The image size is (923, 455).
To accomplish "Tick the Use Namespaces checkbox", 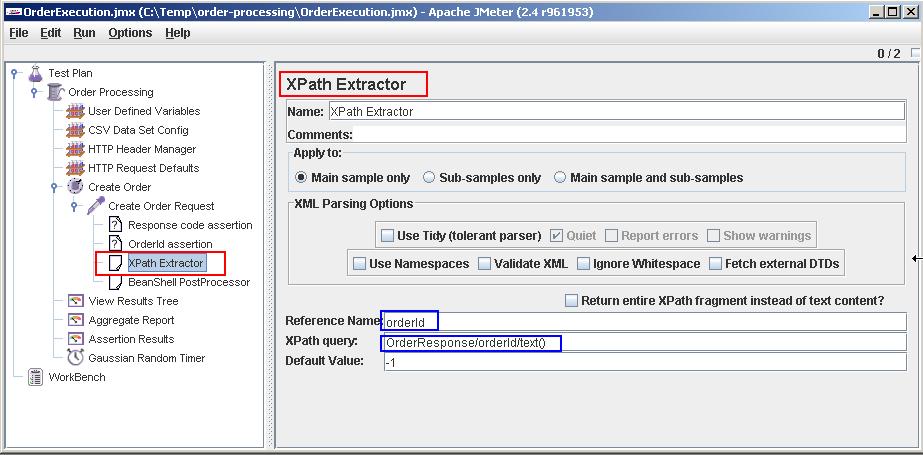I will 359,264.
